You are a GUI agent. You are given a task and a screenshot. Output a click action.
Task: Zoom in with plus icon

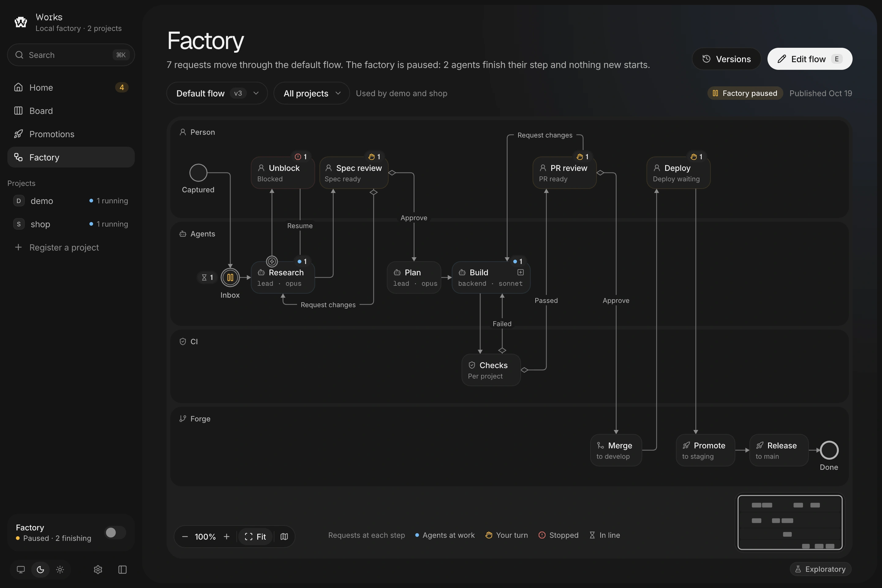[x=227, y=537]
